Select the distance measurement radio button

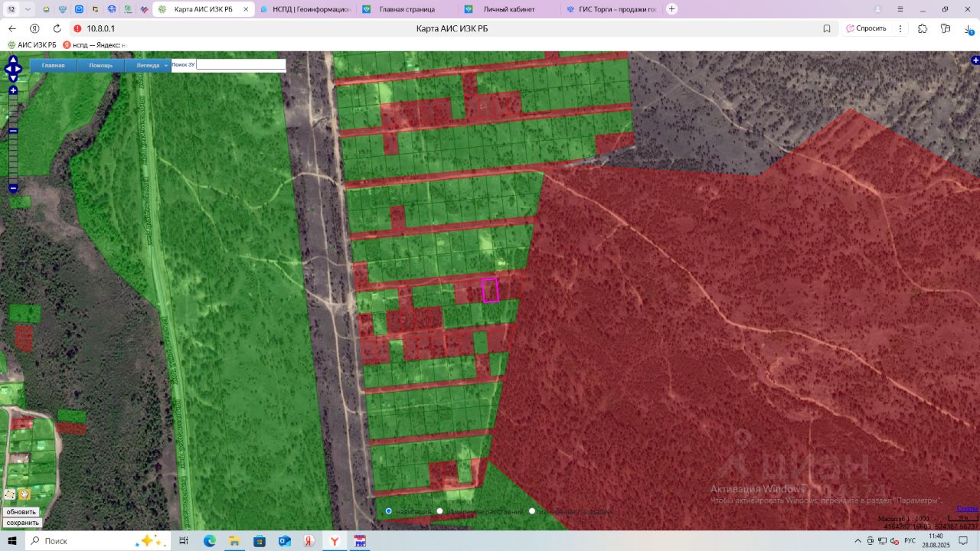(x=440, y=511)
